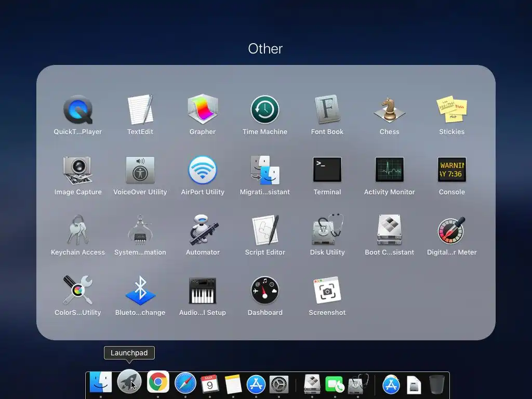Open Digital Color Meter
The width and height of the screenshot is (532, 399).
(451, 230)
